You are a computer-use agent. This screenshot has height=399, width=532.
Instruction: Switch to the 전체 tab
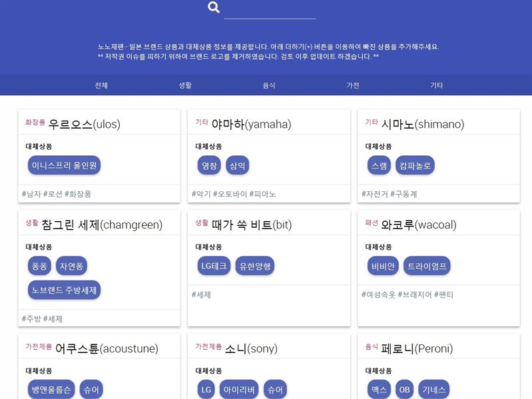click(101, 85)
